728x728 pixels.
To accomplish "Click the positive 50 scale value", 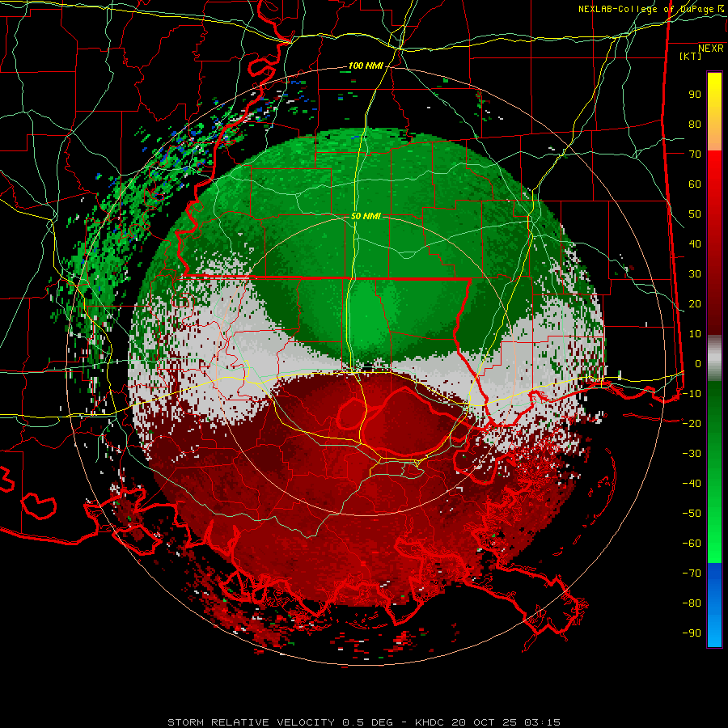I will coord(695,214).
